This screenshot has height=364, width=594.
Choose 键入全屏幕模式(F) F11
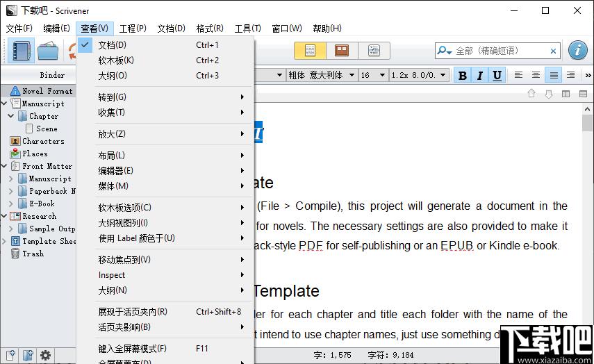pyautogui.click(x=165, y=349)
